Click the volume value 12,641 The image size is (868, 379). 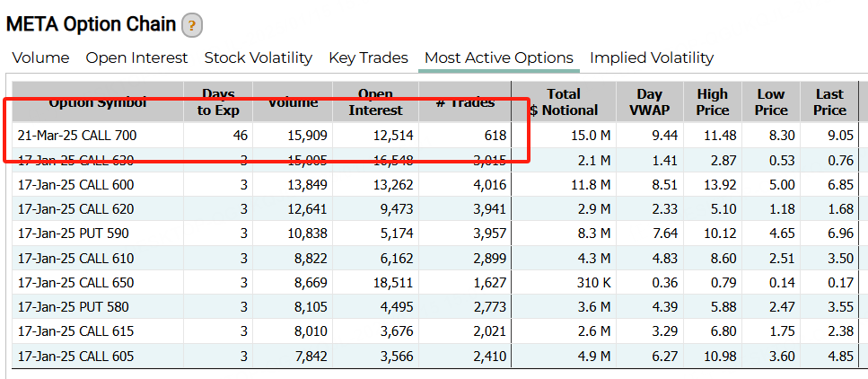click(307, 209)
